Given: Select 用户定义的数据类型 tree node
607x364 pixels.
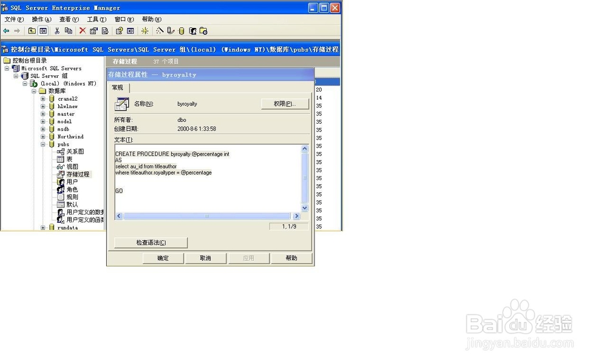Looking at the screenshot, I should 84,212.
